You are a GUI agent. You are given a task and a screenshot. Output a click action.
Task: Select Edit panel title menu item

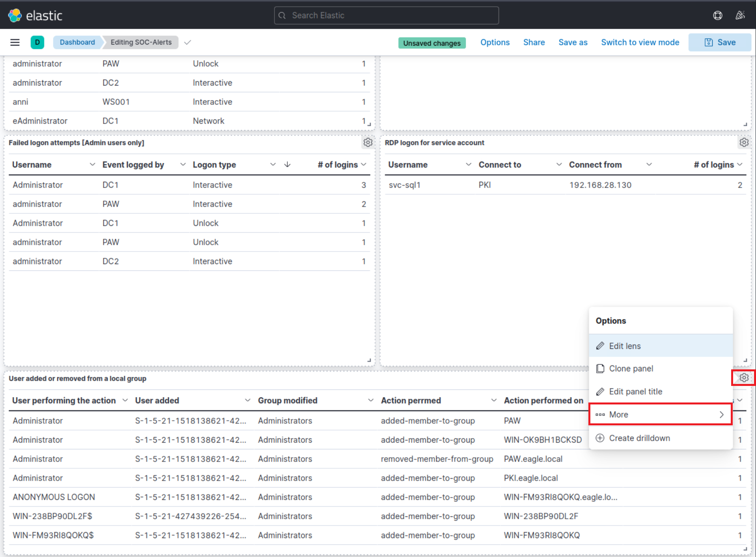[635, 391]
